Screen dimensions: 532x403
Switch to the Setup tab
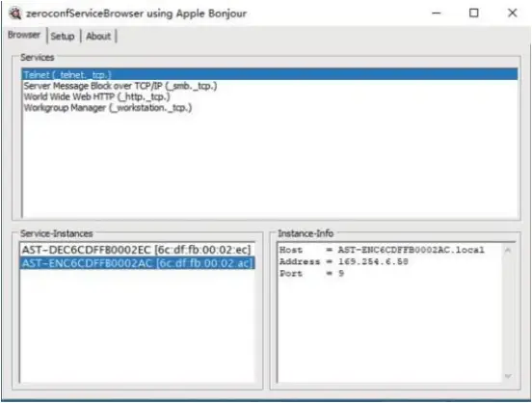coord(63,36)
